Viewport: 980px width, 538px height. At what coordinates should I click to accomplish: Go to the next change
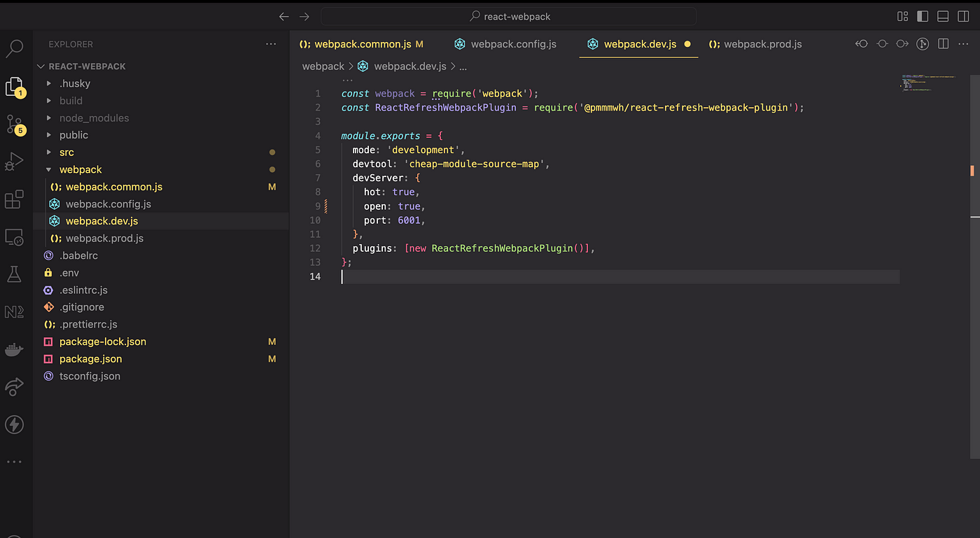pos(902,44)
